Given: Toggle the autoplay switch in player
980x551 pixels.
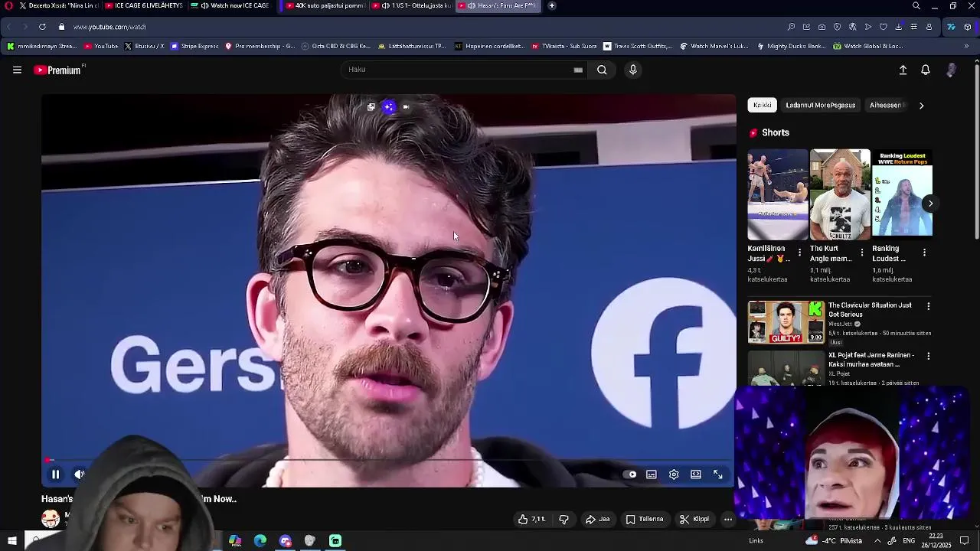Looking at the screenshot, I should coord(630,474).
